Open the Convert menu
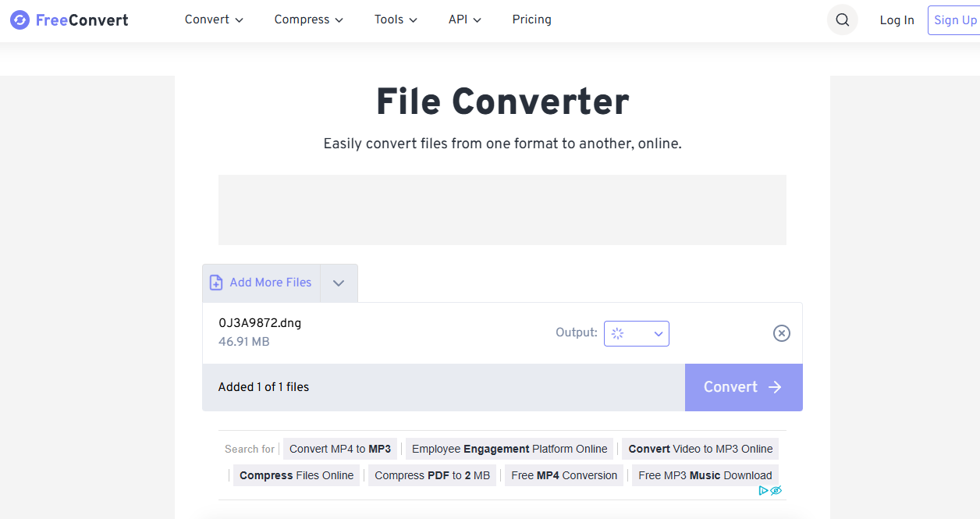 (x=214, y=20)
